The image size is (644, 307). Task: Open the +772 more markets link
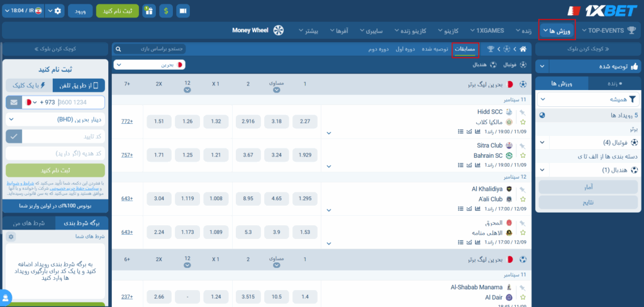(x=127, y=121)
